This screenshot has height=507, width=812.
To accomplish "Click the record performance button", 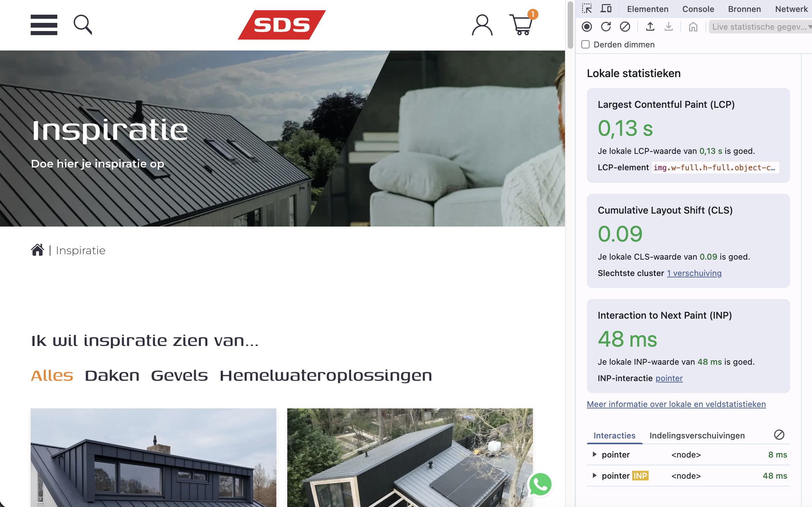I will pos(587,27).
